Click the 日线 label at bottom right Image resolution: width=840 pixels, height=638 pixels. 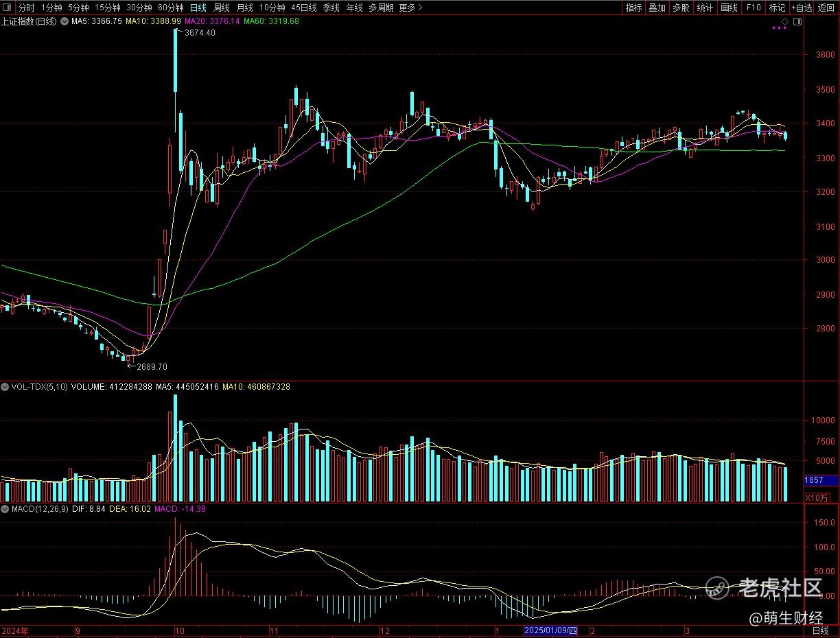820,630
